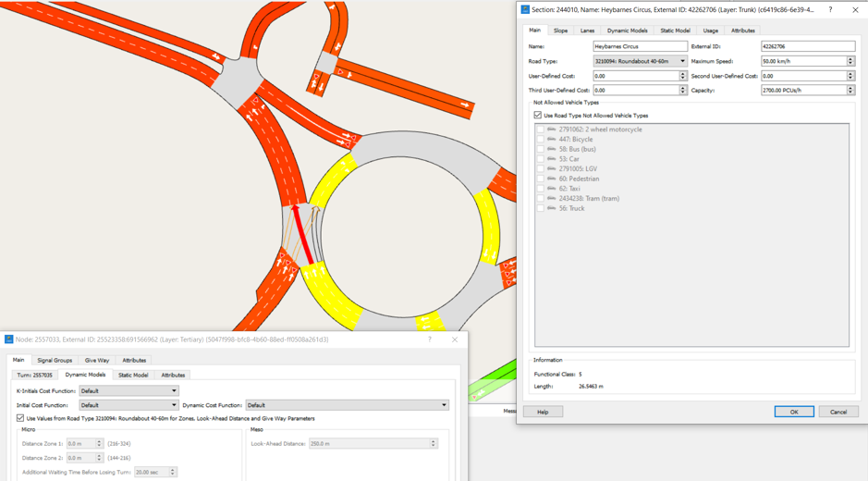Open K-Initials Cost Function dropdown
868x481 pixels.
[129, 390]
